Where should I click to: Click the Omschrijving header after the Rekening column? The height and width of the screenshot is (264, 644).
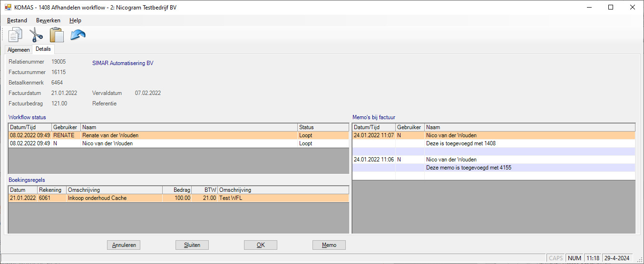[114, 190]
